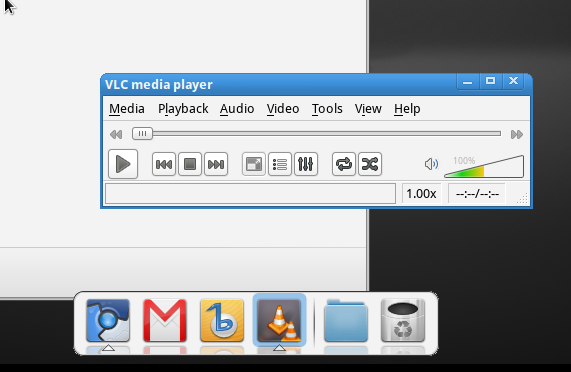Open the Media menu

click(127, 109)
